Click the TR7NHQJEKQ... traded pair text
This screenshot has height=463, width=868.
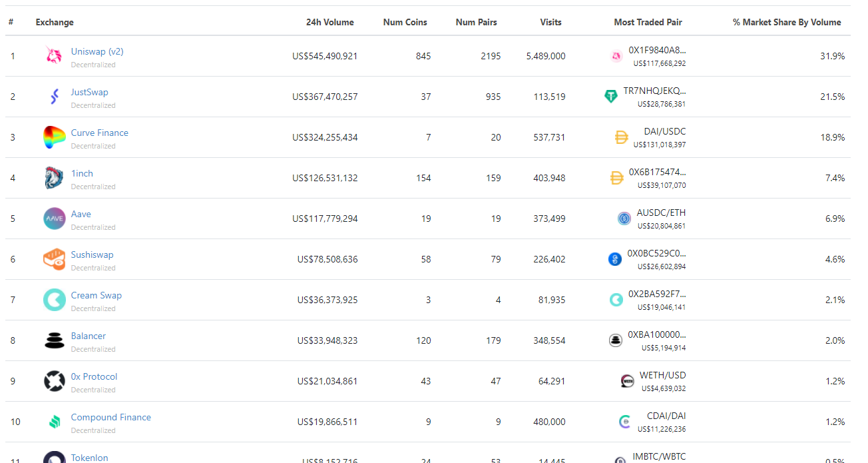pos(654,91)
